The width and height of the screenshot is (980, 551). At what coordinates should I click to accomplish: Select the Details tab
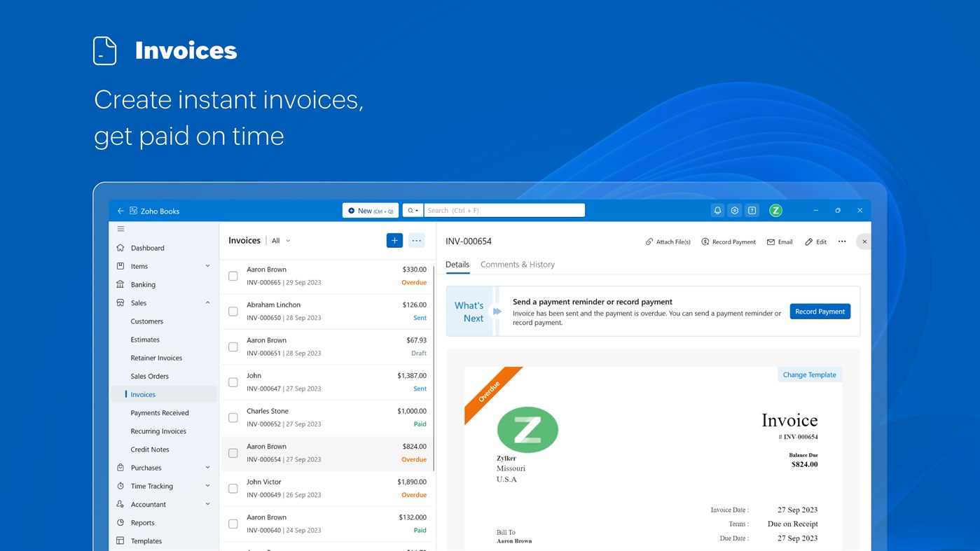tap(457, 265)
